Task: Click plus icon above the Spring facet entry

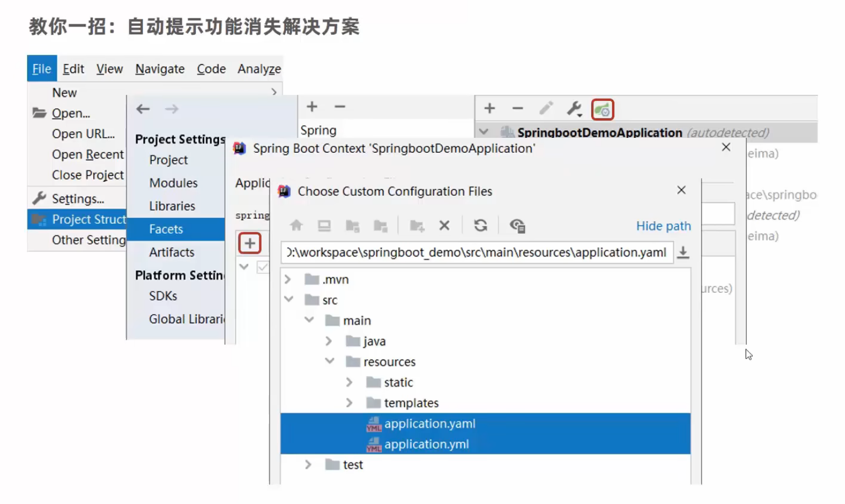Action: (312, 106)
